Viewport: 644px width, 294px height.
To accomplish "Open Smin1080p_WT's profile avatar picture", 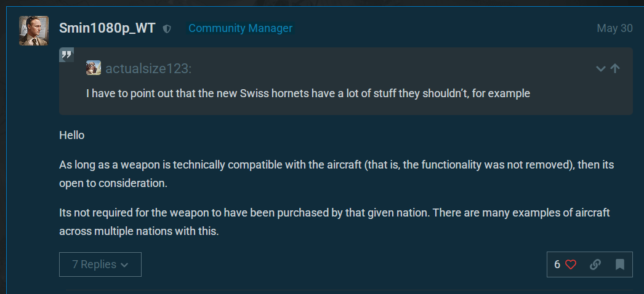I will pos(34,31).
